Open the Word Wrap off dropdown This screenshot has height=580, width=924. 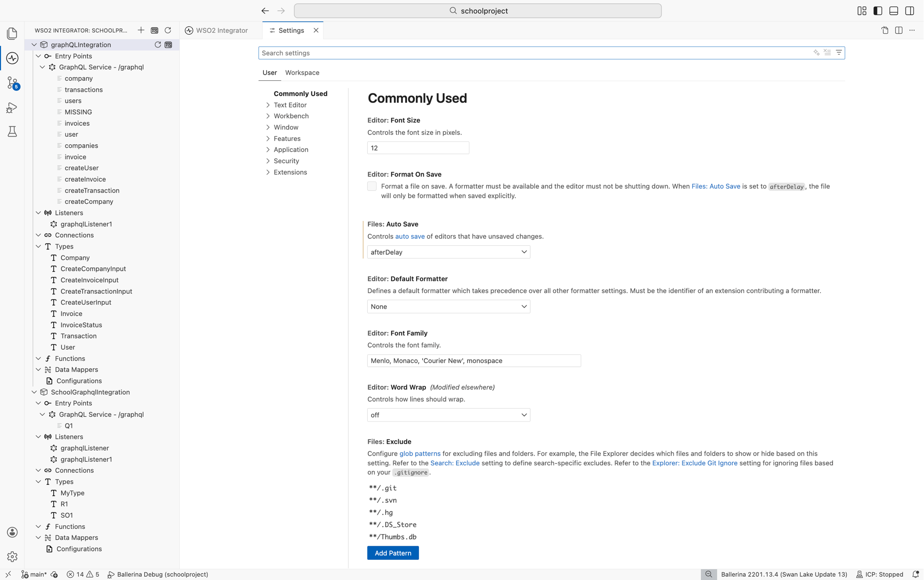449,415
